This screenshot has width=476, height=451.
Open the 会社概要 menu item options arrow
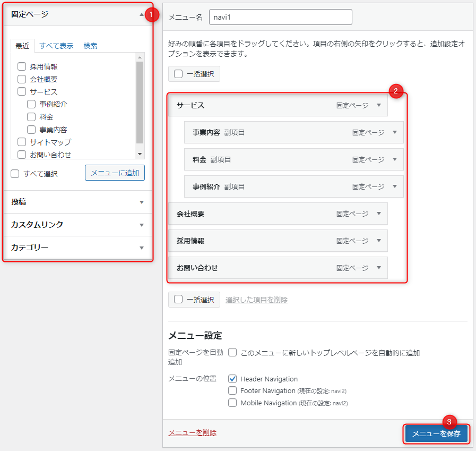pos(378,214)
